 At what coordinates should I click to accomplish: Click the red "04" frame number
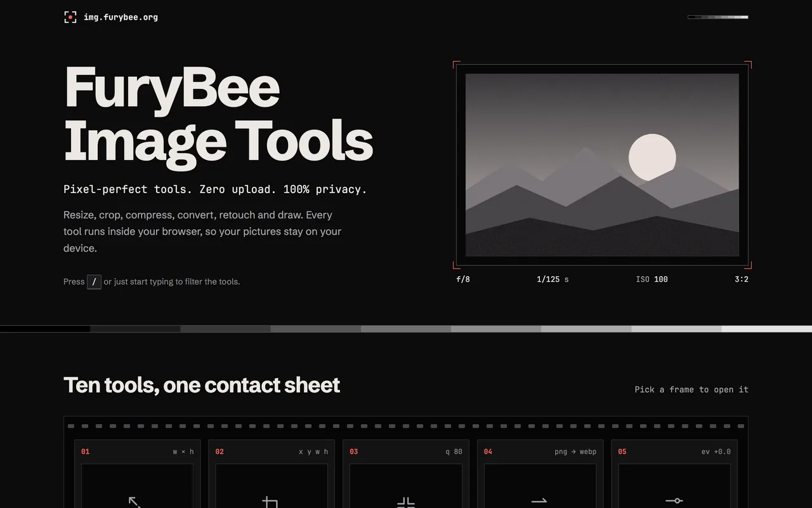488,452
